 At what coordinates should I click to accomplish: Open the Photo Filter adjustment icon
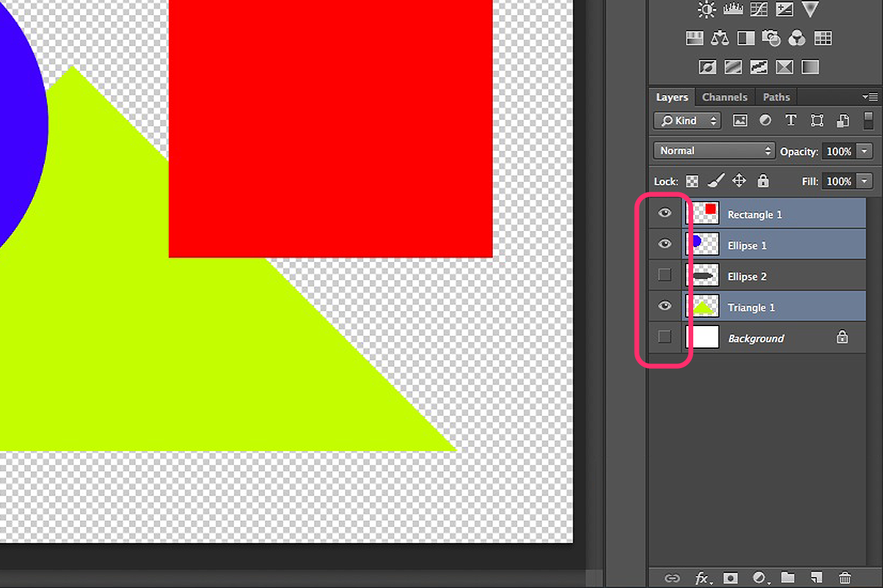pyautogui.click(x=771, y=38)
